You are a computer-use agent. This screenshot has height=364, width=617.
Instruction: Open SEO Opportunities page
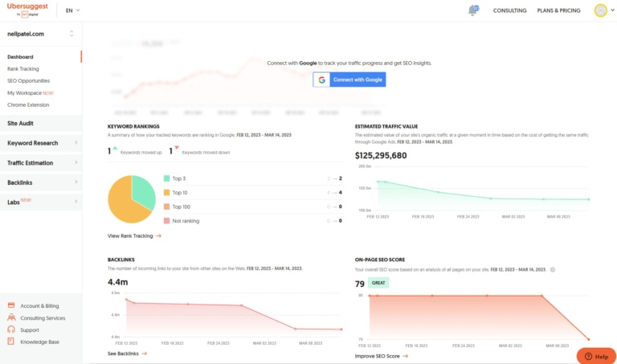[x=28, y=80]
